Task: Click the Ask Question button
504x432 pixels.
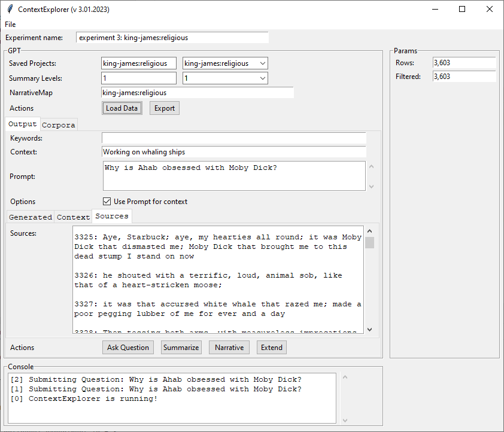Action: pyautogui.click(x=127, y=348)
